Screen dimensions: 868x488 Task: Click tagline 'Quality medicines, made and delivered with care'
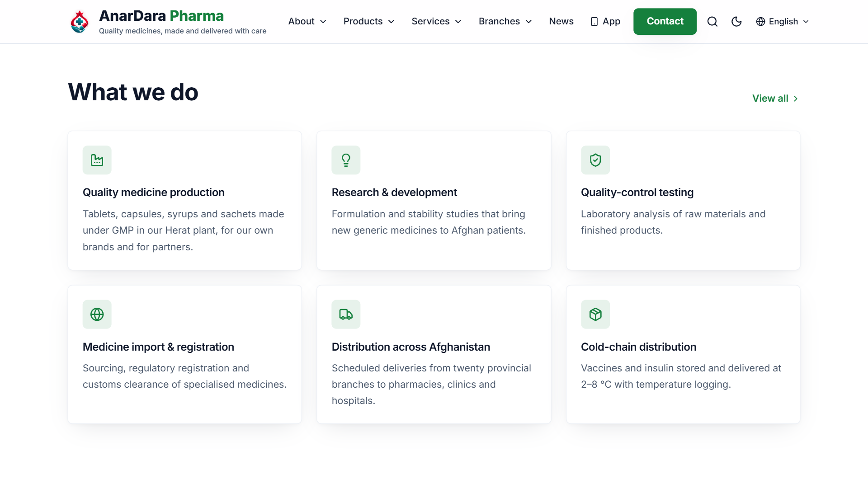pos(183,31)
